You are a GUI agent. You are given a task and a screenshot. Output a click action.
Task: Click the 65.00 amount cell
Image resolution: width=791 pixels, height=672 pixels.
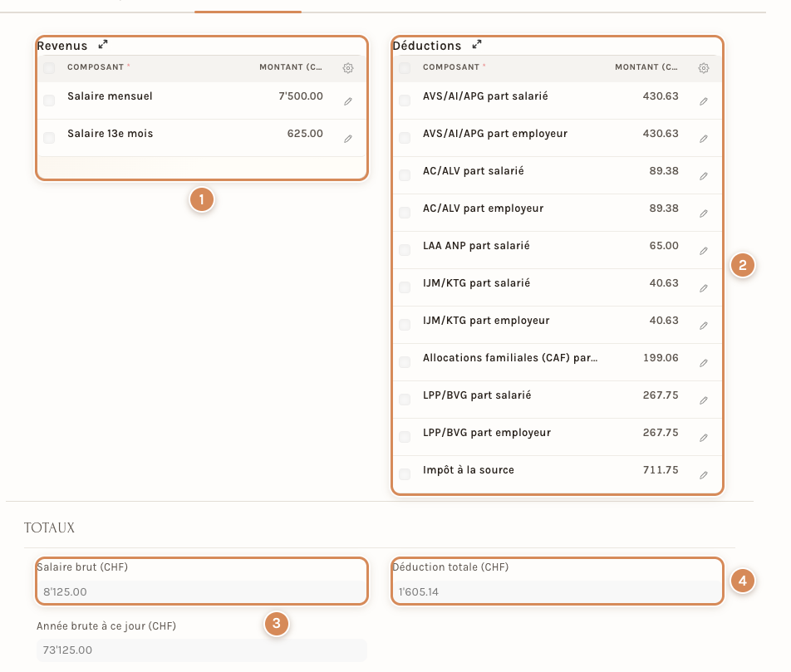(664, 246)
